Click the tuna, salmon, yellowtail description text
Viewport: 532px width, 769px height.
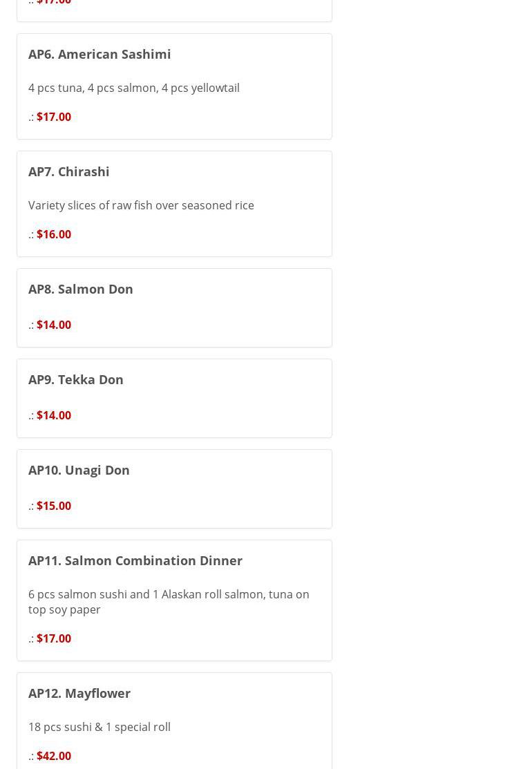click(x=134, y=88)
